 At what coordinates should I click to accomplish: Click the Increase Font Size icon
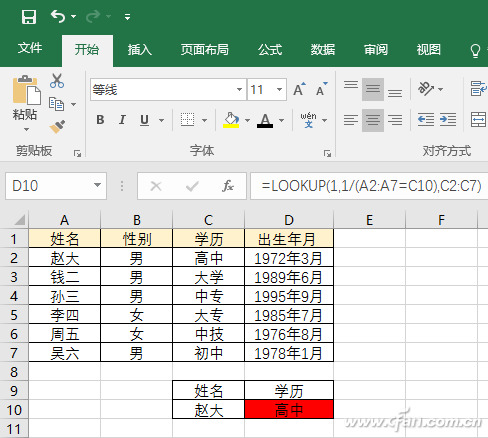click(299, 89)
